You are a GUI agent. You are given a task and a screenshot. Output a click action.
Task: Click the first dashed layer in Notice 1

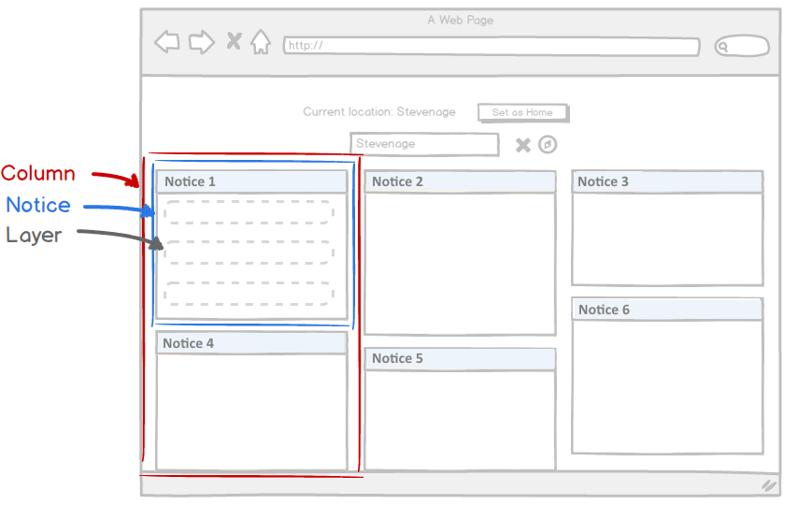click(249, 212)
